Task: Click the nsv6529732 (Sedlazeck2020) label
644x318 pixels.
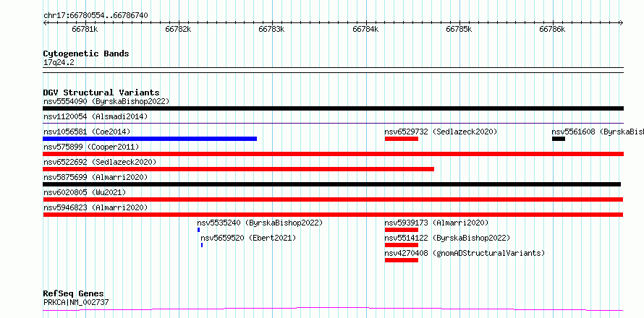Action: tap(441, 132)
